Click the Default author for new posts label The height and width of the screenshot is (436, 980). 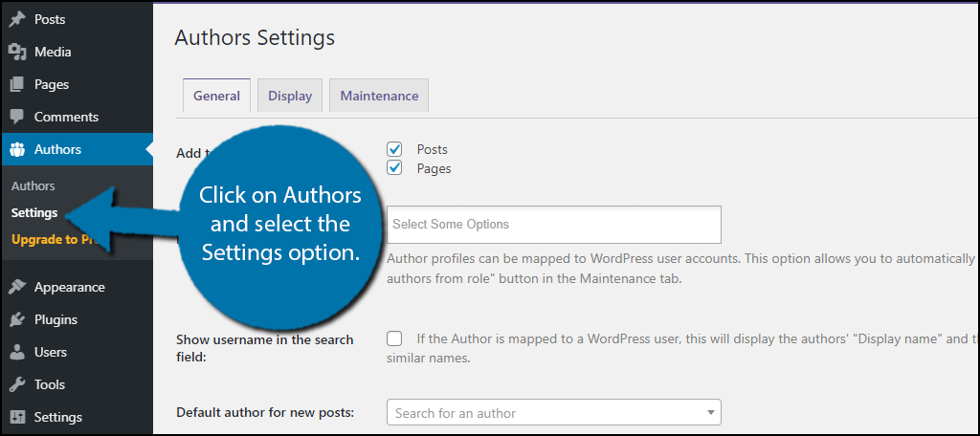pos(265,412)
